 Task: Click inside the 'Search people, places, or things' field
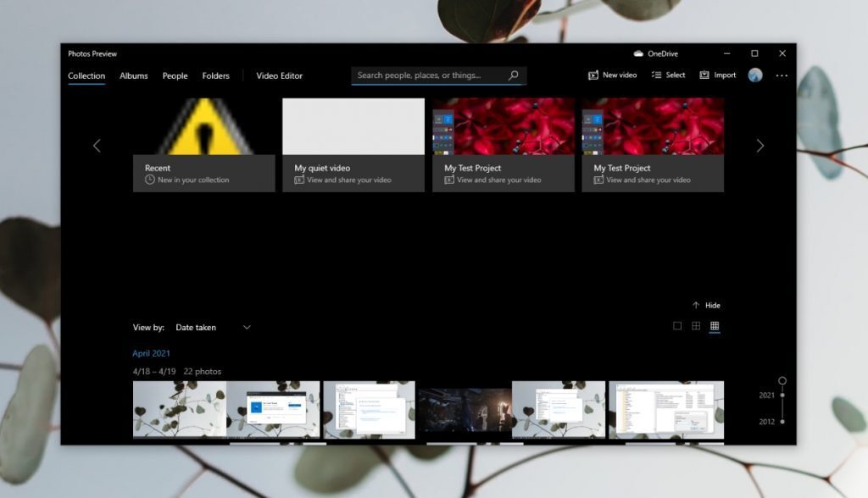(x=424, y=75)
